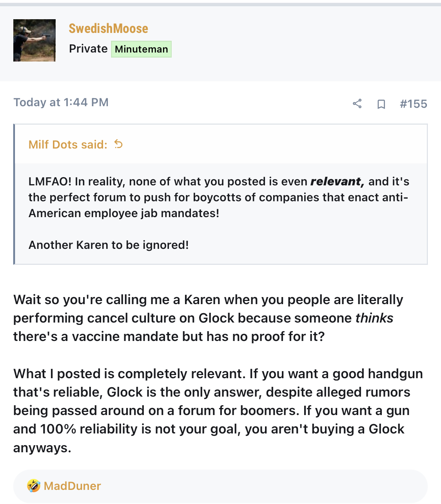Jump to quoted post via arrow icon
Viewport: 441px width, 504px height.
click(x=118, y=144)
